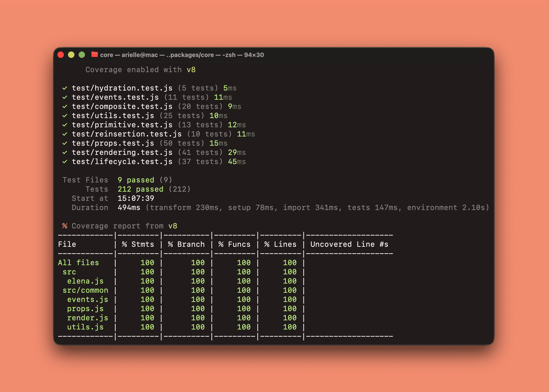Click the utils.js coverage row
Image resolution: width=549 pixels, height=392 pixels.
tap(85, 327)
